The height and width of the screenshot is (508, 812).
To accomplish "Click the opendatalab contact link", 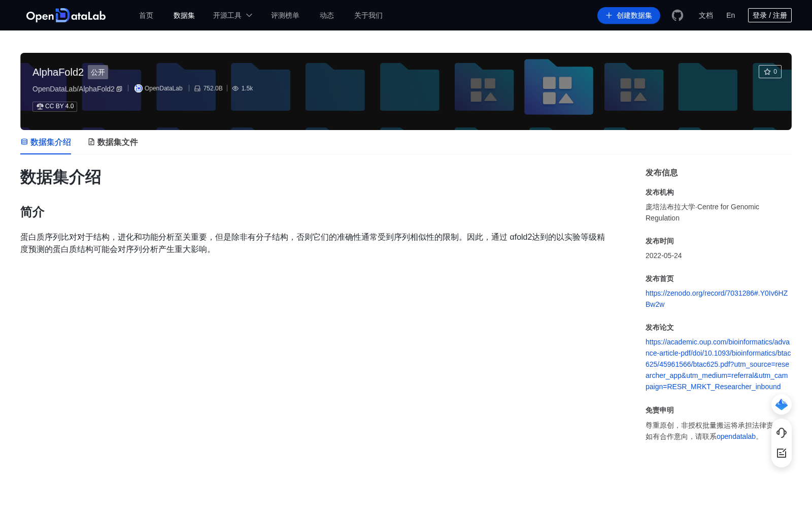I will tap(736, 436).
